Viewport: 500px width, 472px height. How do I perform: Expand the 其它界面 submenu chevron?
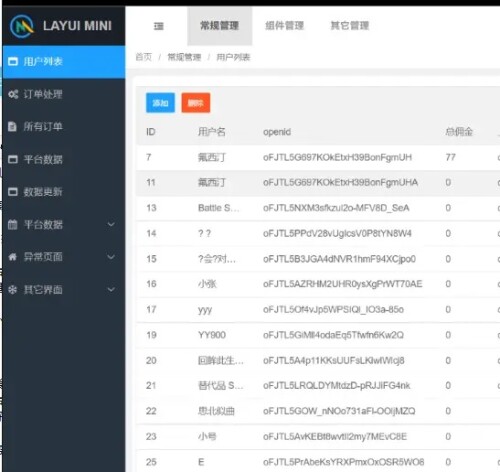tap(111, 289)
